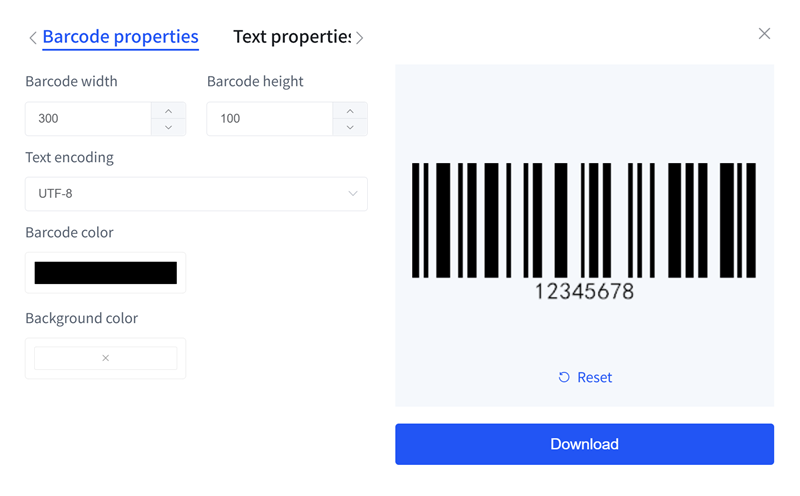Screen dimensions: 800x496
Task: Expand the UTF-8 chevron arrow
Action: [x=352, y=194]
